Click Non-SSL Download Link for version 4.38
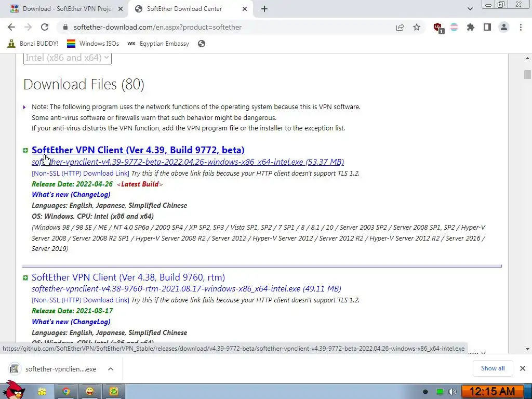 pyautogui.click(x=81, y=300)
